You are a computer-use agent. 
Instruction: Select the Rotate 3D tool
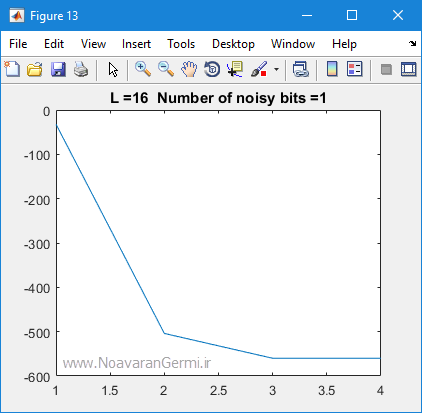(212, 69)
